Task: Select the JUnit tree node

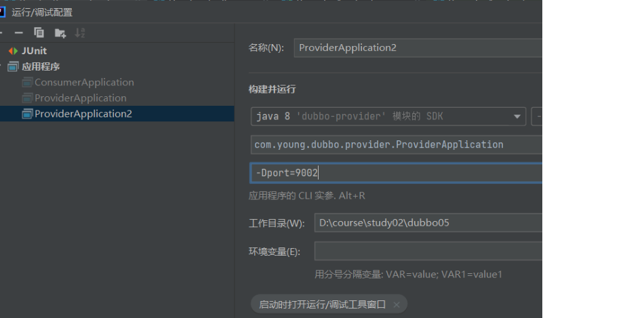Action: tap(34, 51)
